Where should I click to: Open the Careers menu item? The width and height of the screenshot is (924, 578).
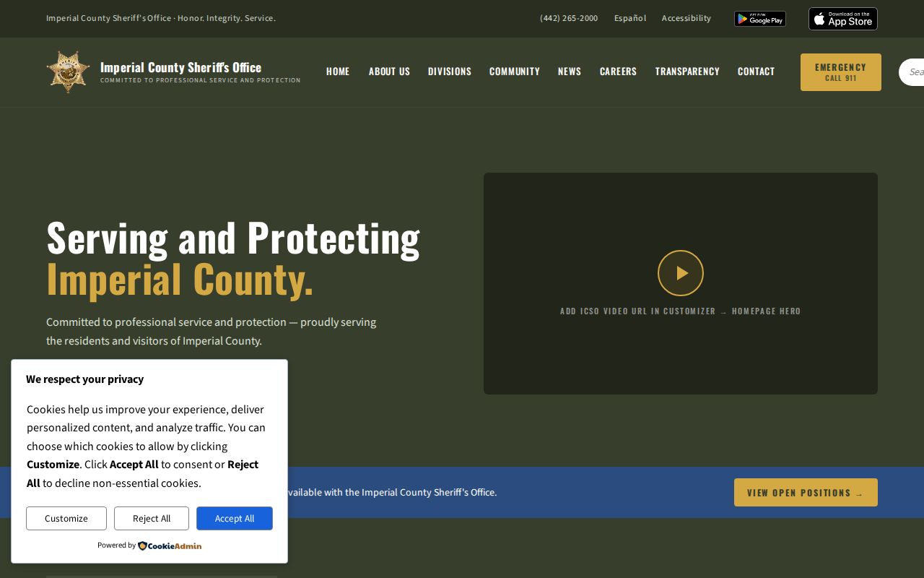pos(618,72)
